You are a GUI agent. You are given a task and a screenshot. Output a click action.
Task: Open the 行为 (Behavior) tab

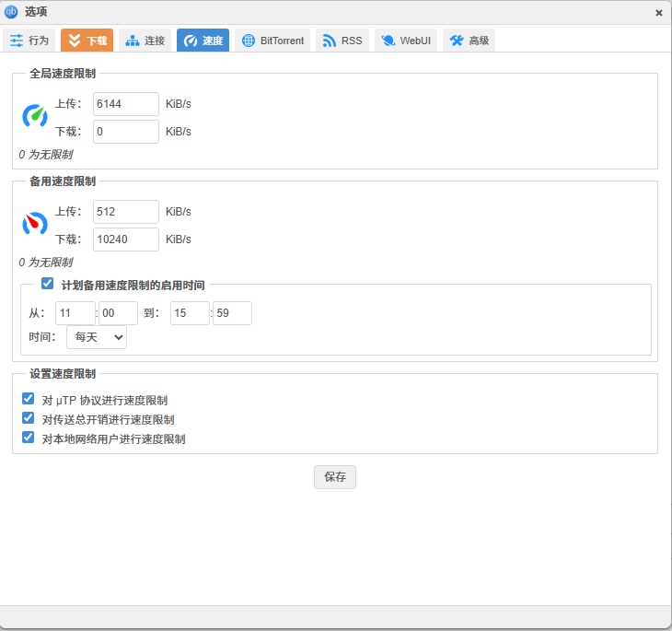tap(29, 41)
